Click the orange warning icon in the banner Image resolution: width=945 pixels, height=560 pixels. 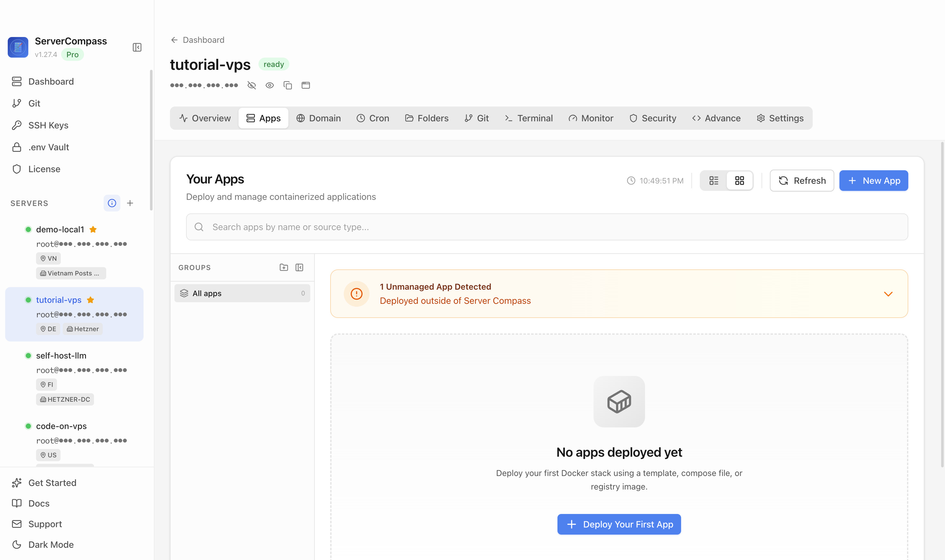pyautogui.click(x=357, y=294)
